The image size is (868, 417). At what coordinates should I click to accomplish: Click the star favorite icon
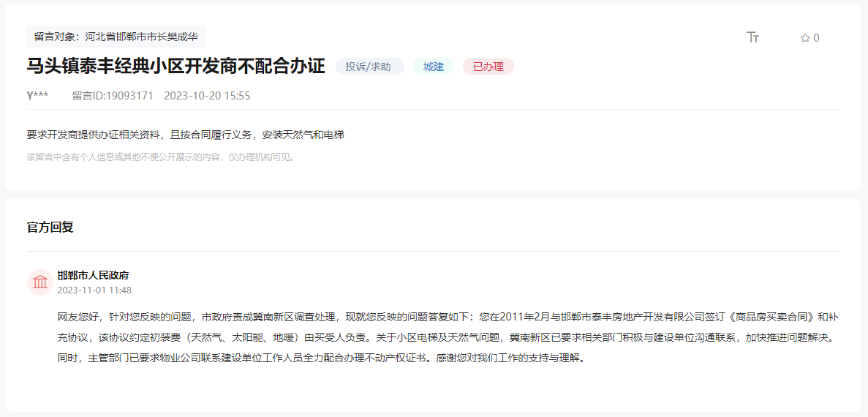point(805,38)
